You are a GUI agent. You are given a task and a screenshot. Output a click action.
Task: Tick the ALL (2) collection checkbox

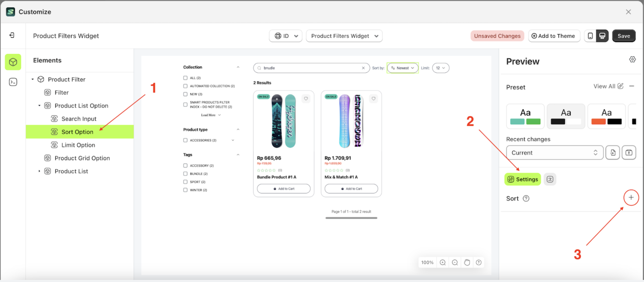(x=185, y=78)
